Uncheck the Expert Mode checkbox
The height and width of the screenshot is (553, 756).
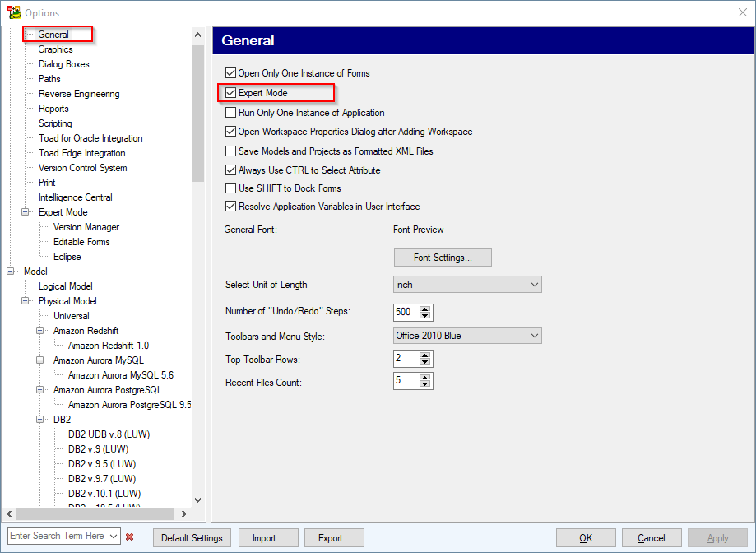[x=230, y=92]
